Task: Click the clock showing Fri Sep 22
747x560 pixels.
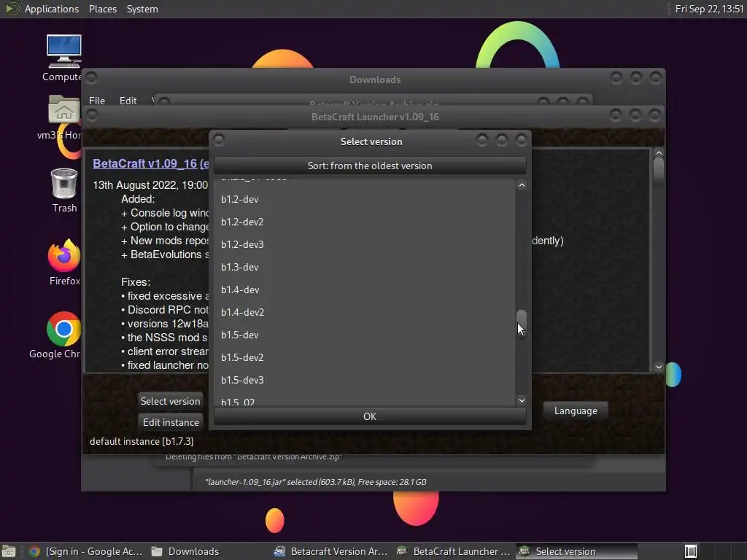Action: click(x=709, y=9)
